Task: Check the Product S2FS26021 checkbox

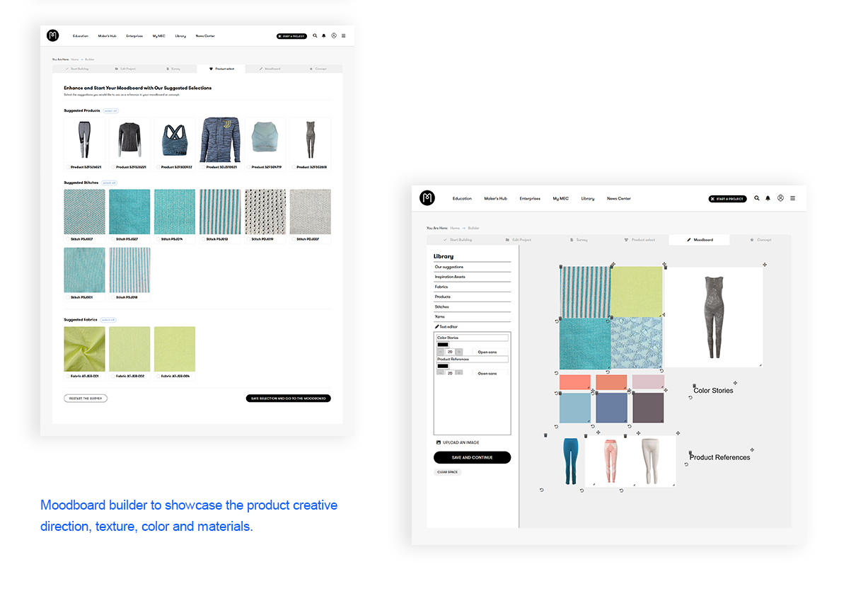Action: [67, 168]
